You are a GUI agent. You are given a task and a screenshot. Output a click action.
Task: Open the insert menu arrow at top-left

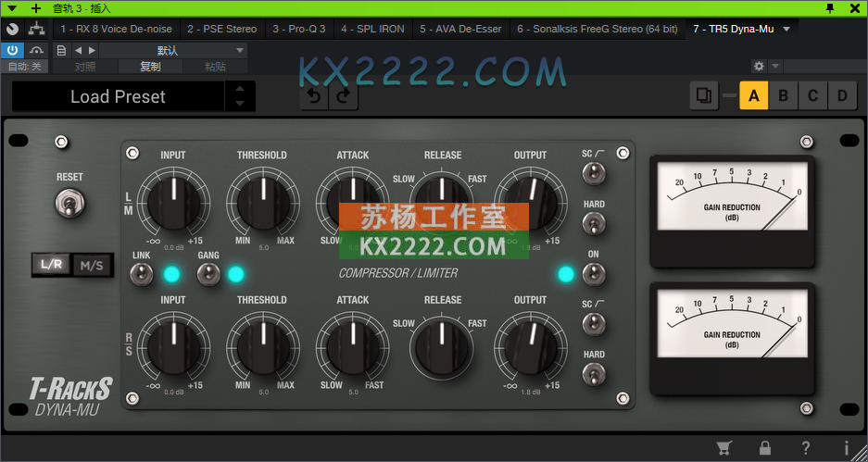tap(12, 8)
